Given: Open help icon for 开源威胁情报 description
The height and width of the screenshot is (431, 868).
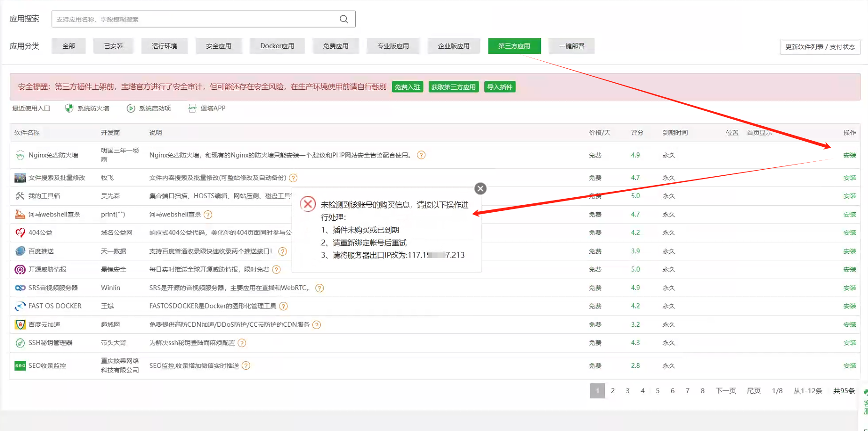Looking at the screenshot, I should coord(276,269).
